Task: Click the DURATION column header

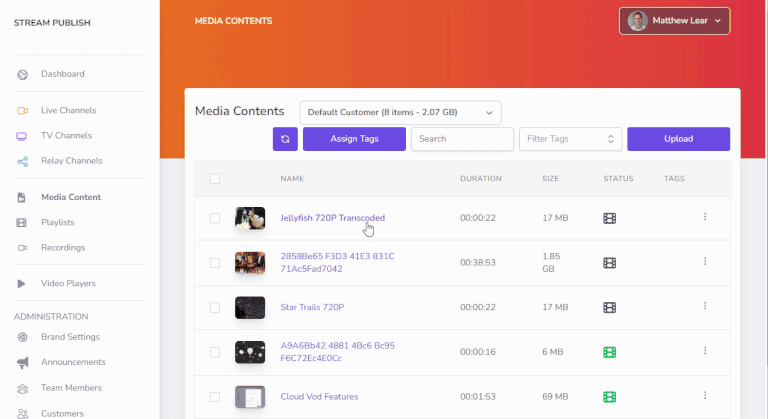Action: 480,179
